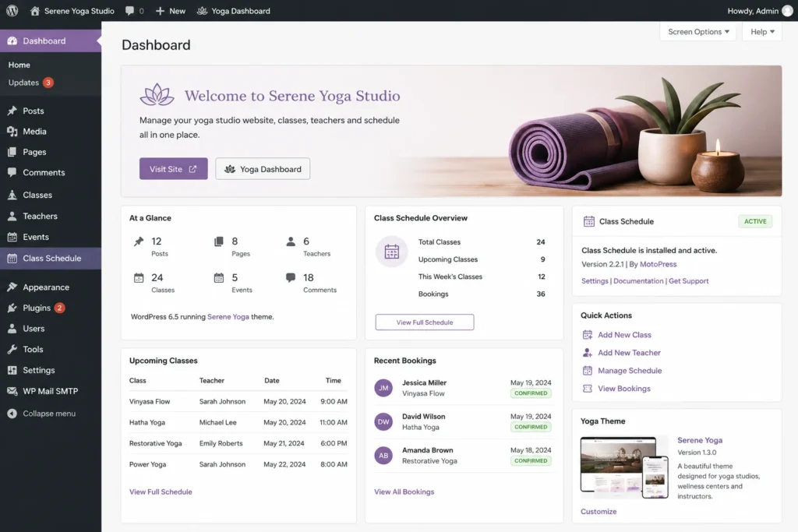The height and width of the screenshot is (532, 798).
Task: Click the WordPress logo icon
Action: 12,11
